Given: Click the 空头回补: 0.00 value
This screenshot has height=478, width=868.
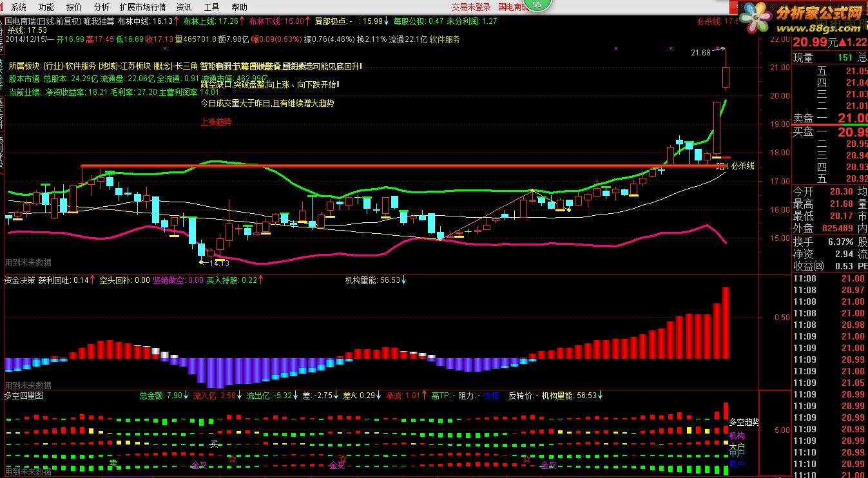Looking at the screenshot, I should 124,280.
